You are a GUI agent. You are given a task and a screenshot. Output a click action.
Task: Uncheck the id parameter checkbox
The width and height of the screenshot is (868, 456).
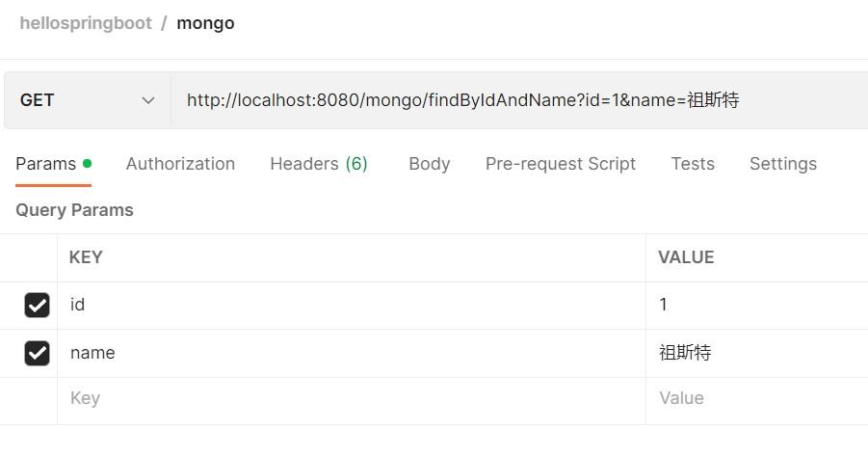click(37, 306)
